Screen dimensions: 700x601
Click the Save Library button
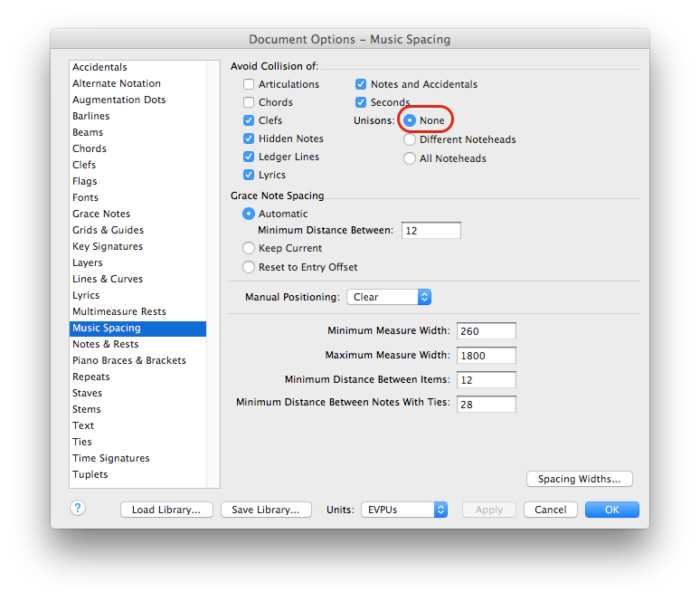(266, 510)
